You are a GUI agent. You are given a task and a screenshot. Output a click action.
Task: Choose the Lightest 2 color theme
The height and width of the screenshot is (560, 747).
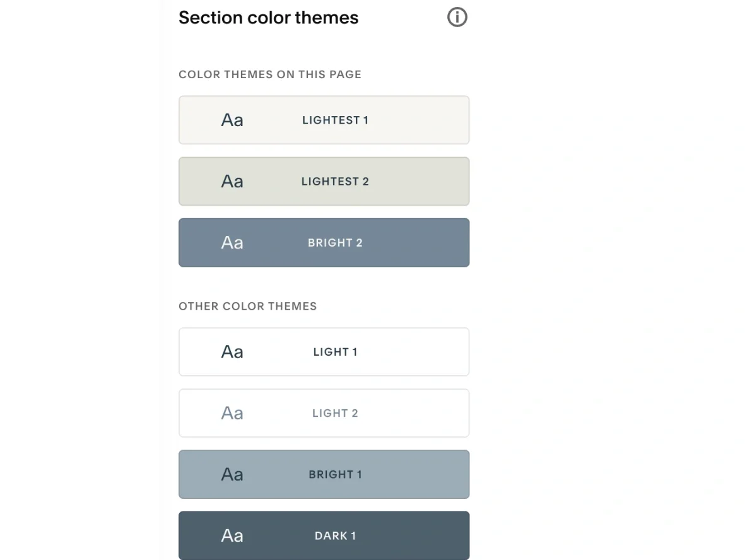point(324,182)
